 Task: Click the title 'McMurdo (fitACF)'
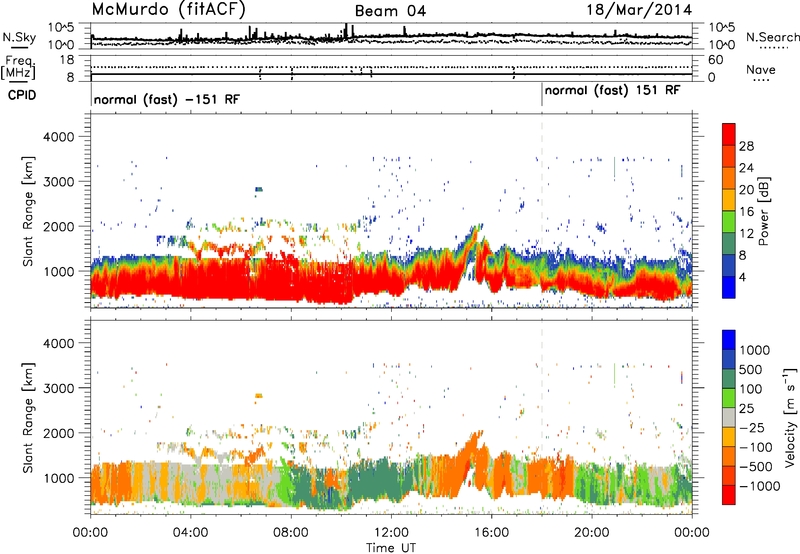(168, 10)
